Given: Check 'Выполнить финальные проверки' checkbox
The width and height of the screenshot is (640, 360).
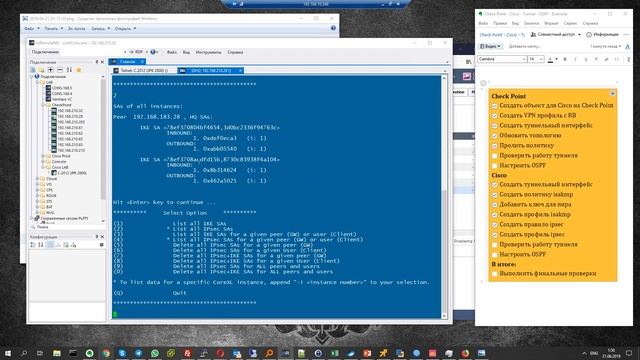Looking at the screenshot, I should click(495, 274).
